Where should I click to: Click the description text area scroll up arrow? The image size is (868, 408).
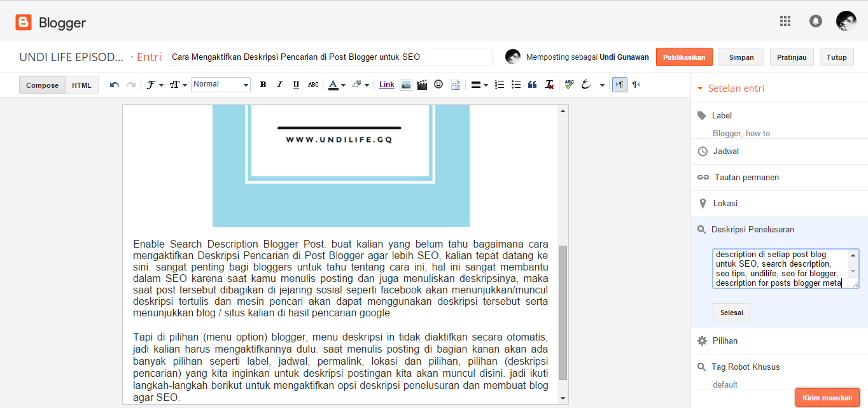coord(853,255)
